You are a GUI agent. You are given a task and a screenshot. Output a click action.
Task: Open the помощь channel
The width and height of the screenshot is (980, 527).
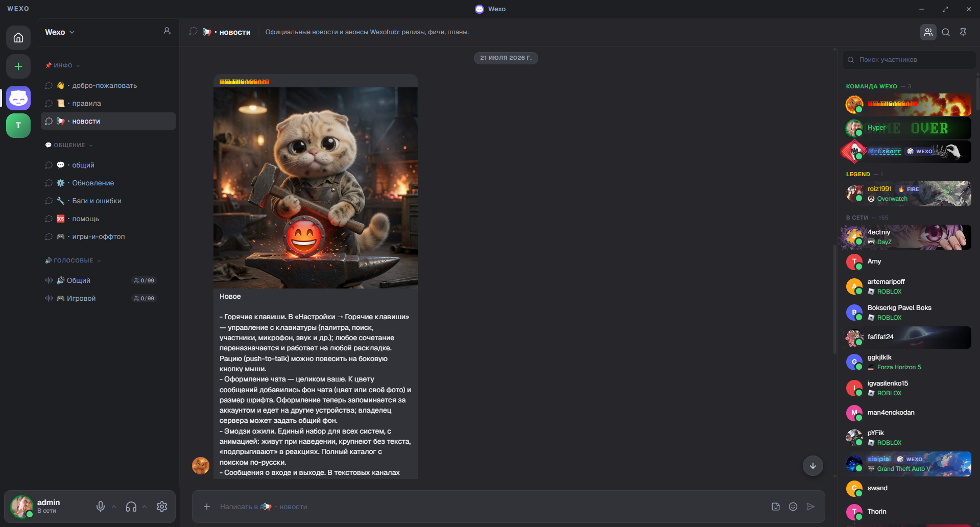point(108,219)
